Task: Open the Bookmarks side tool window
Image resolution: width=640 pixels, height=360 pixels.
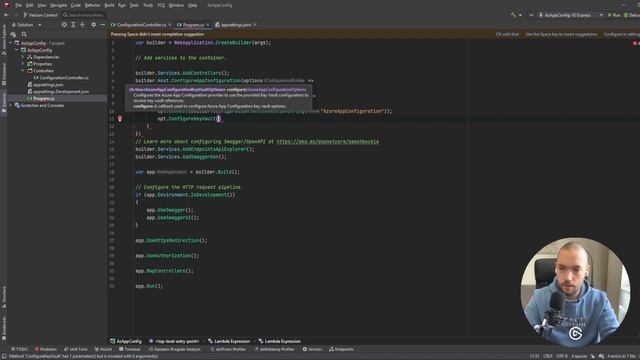Action: pyautogui.click(x=4, y=327)
